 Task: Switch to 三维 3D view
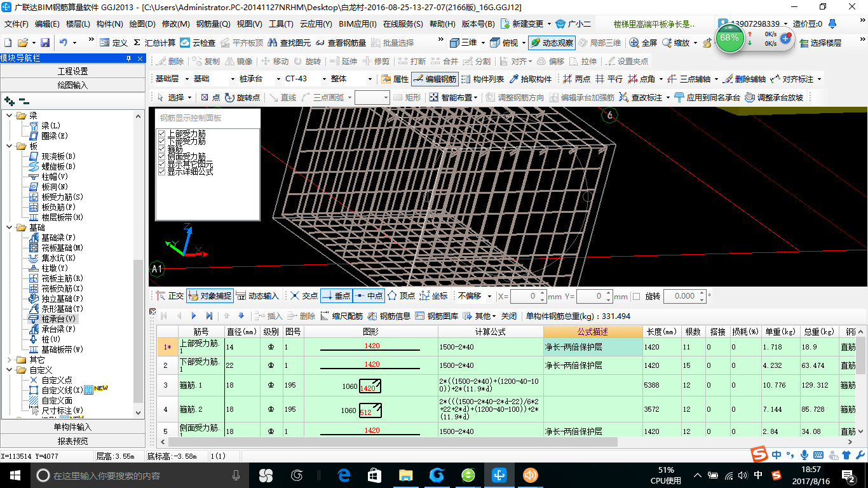click(463, 43)
